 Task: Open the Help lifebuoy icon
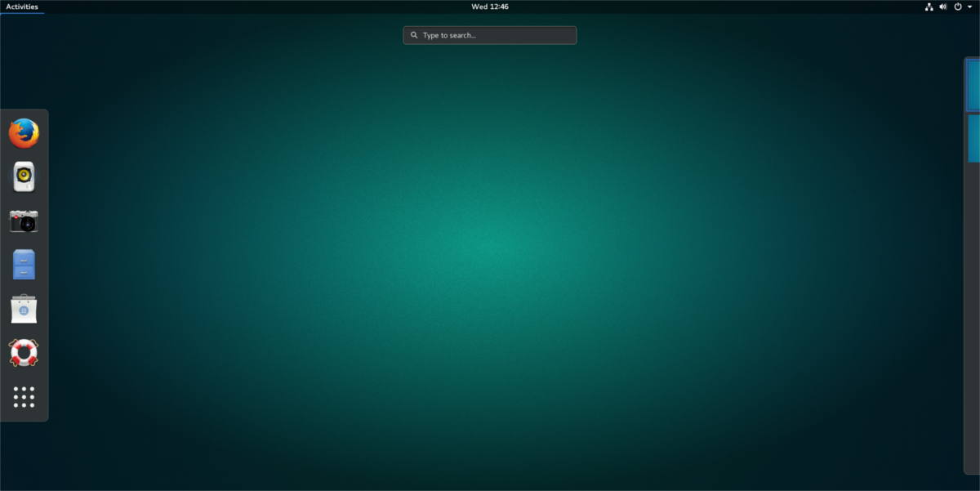(x=24, y=353)
